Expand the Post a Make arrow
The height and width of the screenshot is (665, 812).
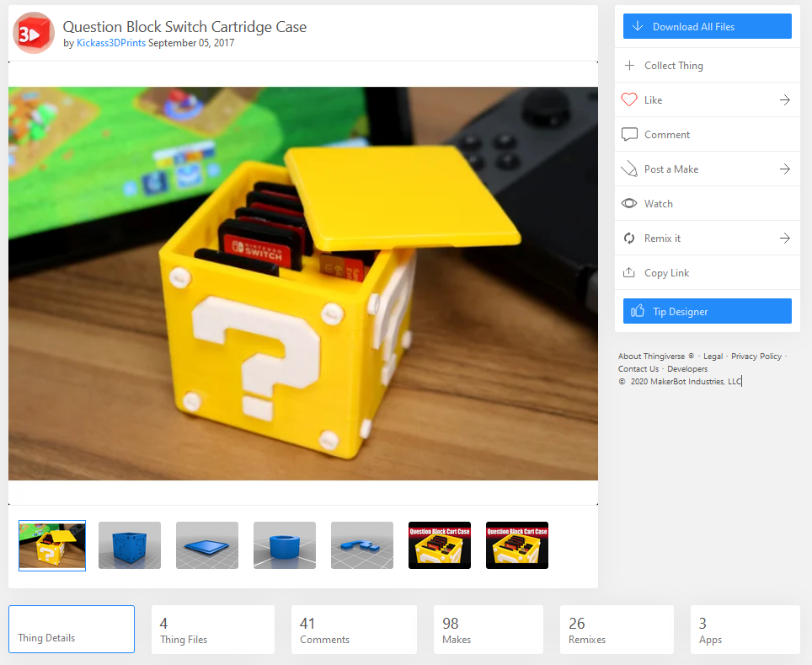pyautogui.click(x=784, y=169)
